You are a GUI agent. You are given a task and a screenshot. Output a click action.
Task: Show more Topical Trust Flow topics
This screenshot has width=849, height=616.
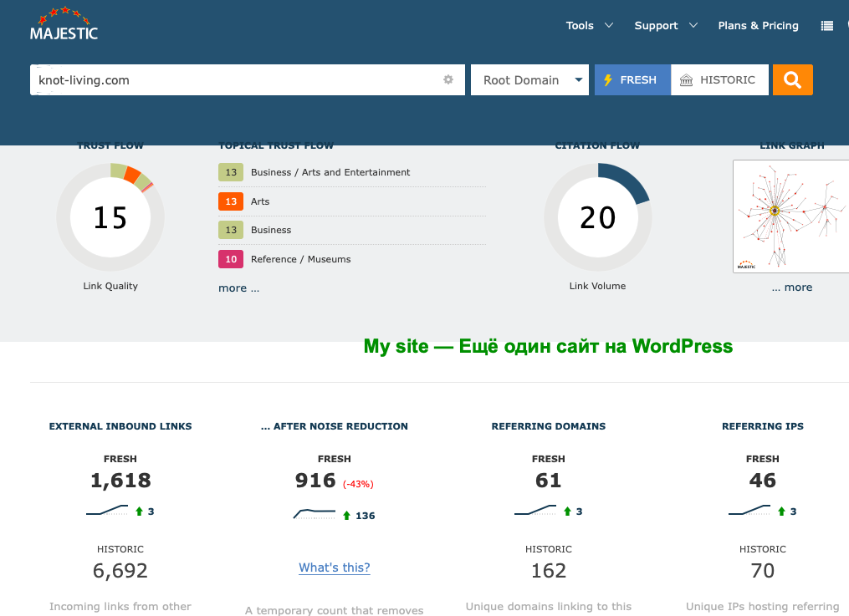coord(238,288)
